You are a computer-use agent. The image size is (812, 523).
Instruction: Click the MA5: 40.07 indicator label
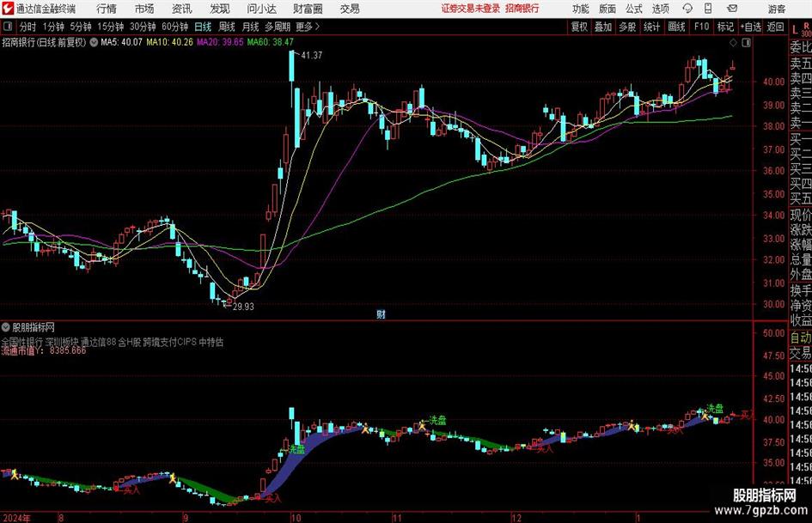click(121, 42)
